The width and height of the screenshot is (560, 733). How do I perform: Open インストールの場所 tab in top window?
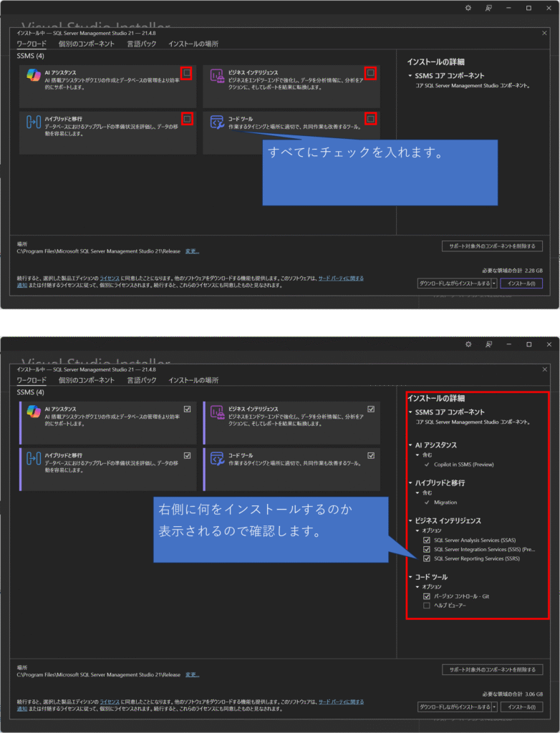[193, 44]
